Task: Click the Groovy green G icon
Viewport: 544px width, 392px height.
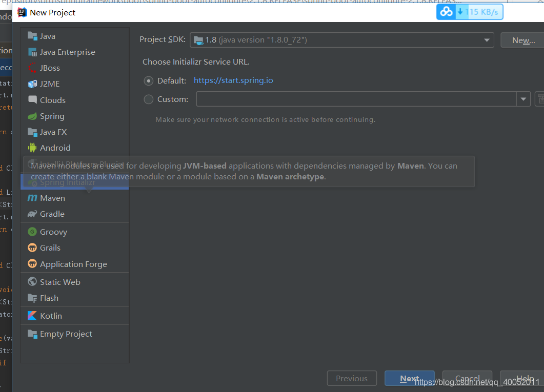Action: click(x=32, y=232)
